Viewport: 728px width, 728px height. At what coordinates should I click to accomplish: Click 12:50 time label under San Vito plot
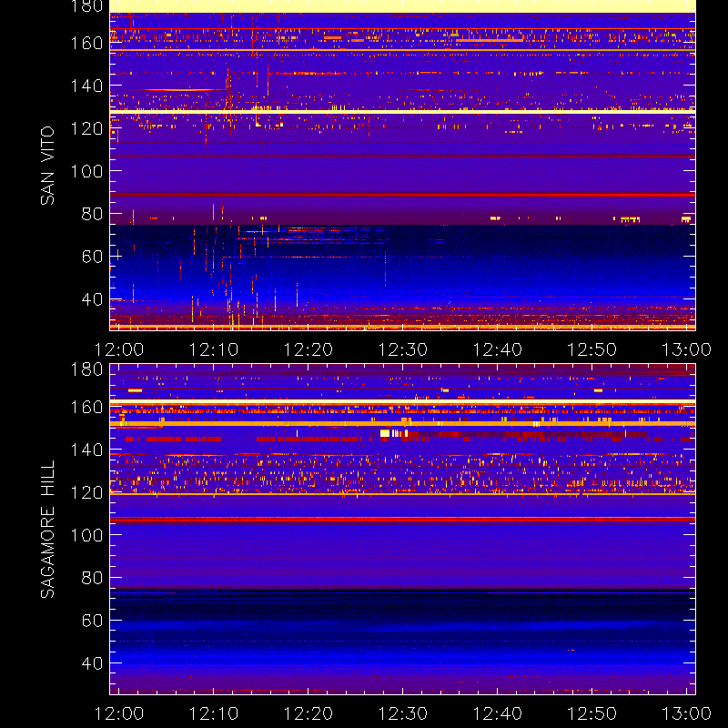pos(592,349)
